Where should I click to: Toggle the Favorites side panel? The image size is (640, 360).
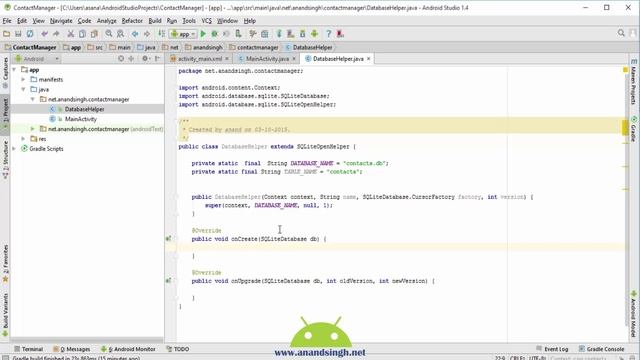tap(5, 263)
